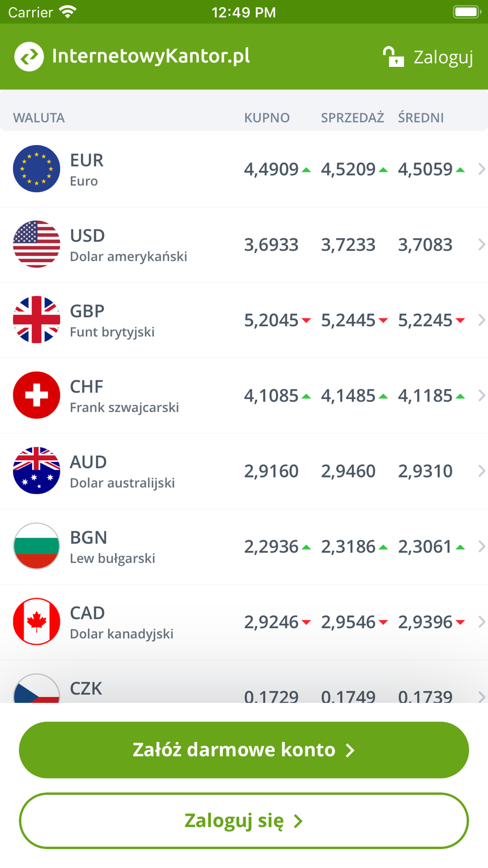Select the SPRZEDAŻ column header
The height and width of the screenshot is (868, 488).
click(352, 118)
